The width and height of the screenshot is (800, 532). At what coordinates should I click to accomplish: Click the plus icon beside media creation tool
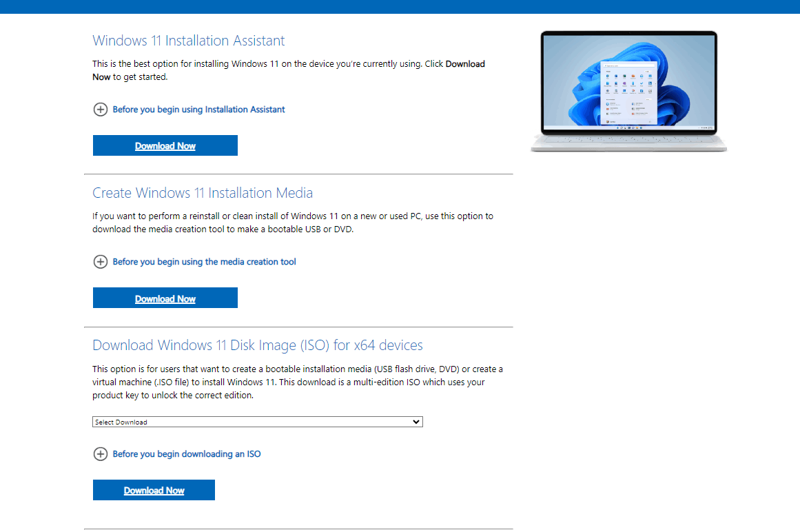[x=101, y=262]
